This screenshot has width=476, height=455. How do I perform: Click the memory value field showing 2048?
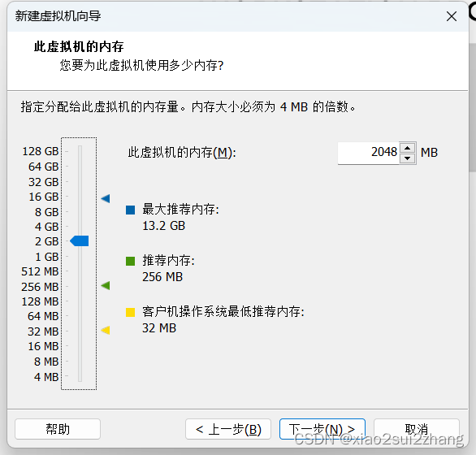click(368, 153)
